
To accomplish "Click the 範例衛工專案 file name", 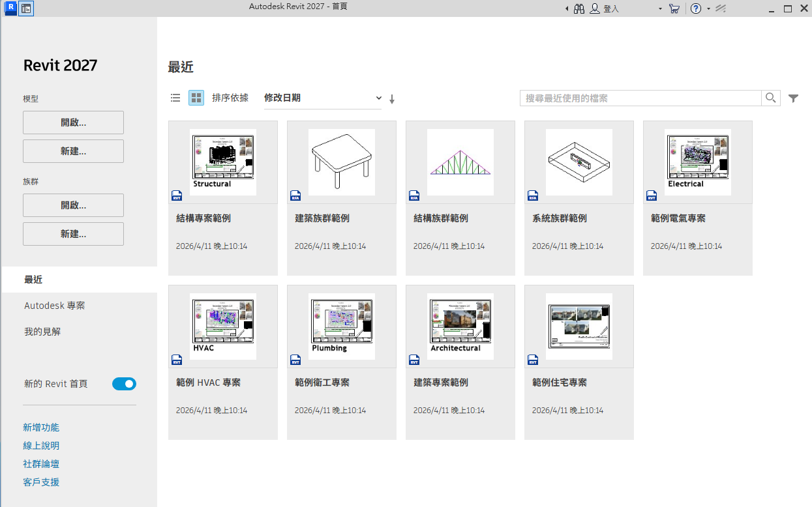I will click(322, 383).
